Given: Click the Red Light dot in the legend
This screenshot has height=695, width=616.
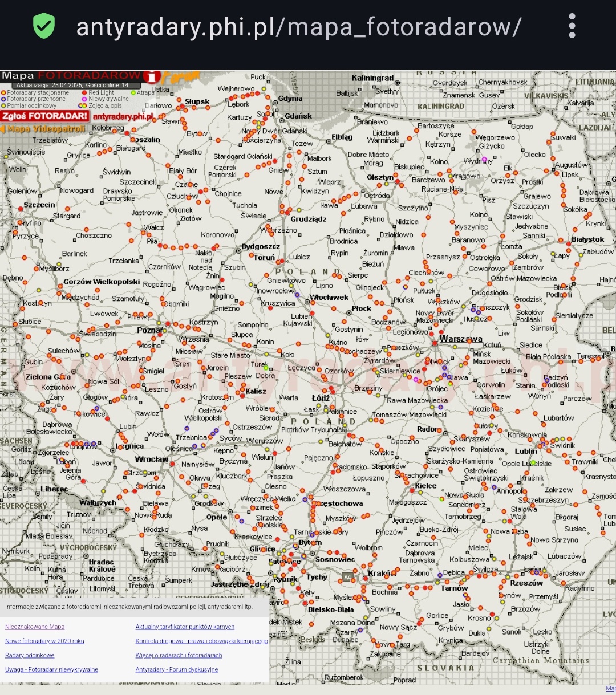Looking at the screenshot, I should pyautogui.click(x=84, y=92).
